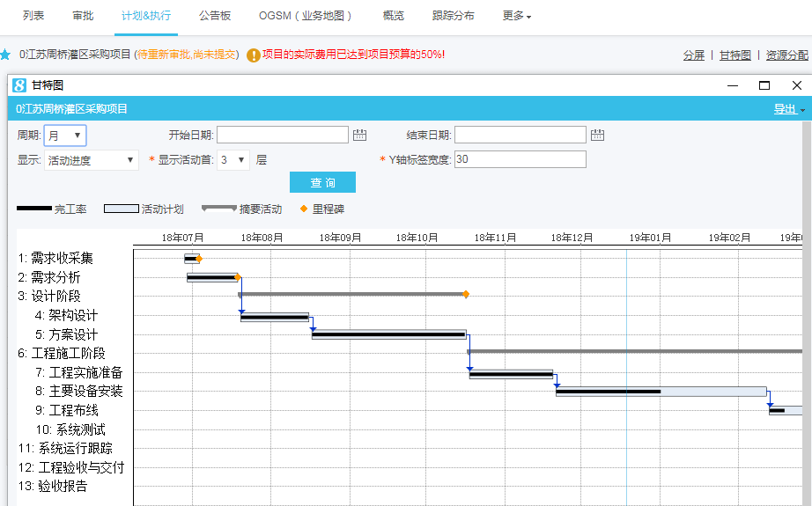
Task: Open the 资源分配 link
Action: [x=786, y=55]
